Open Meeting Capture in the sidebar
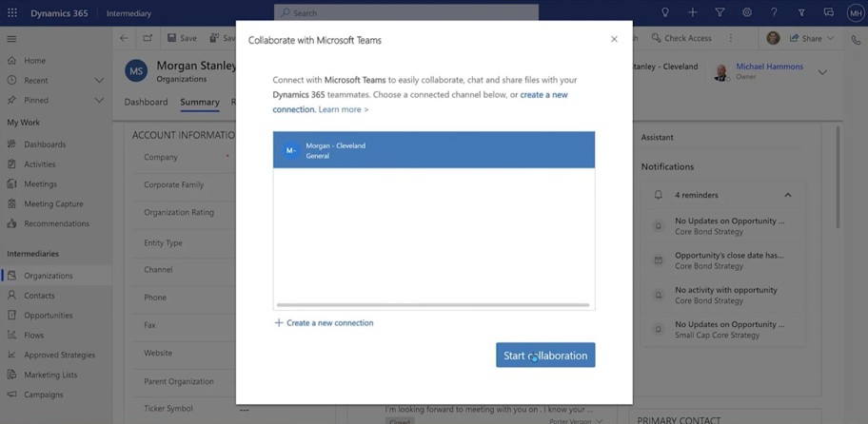Image resolution: width=868 pixels, height=424 pixels. (55, 204)
